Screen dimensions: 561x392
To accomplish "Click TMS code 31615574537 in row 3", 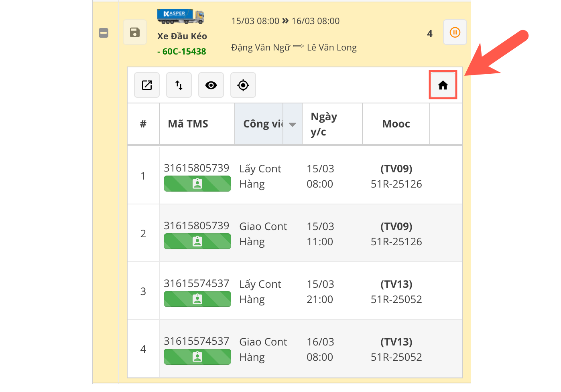I will click(x=196, y=283).
